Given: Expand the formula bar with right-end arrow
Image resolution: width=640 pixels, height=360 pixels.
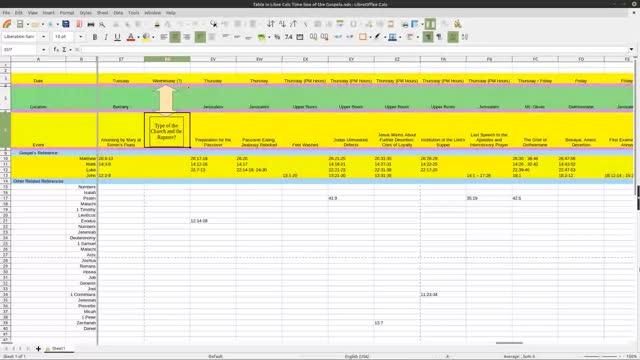Looking at the screenshot, I should point(631,49).
